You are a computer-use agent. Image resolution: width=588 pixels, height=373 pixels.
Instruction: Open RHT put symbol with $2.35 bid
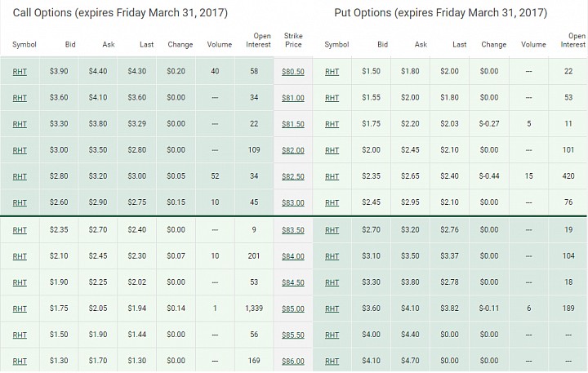tap(332, 176)
